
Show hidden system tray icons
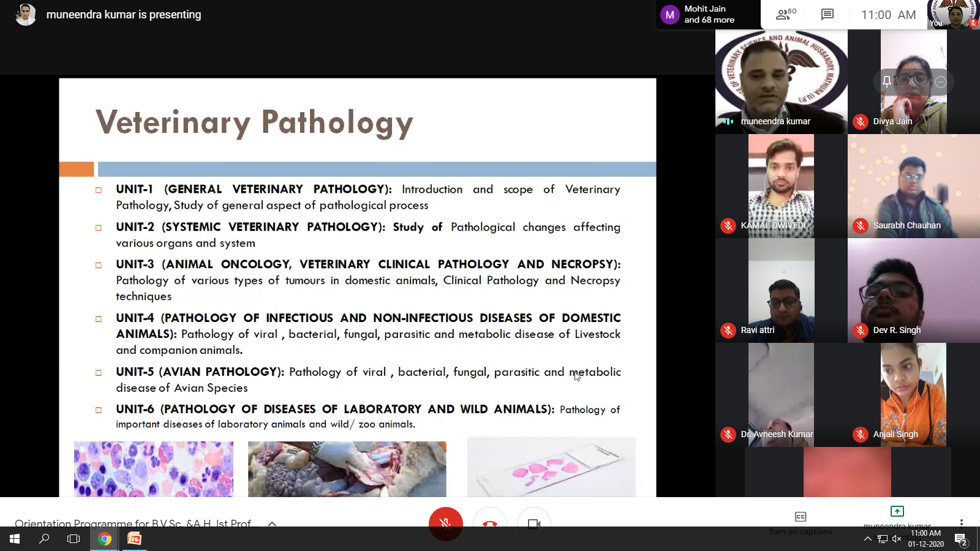click(867, 539)
